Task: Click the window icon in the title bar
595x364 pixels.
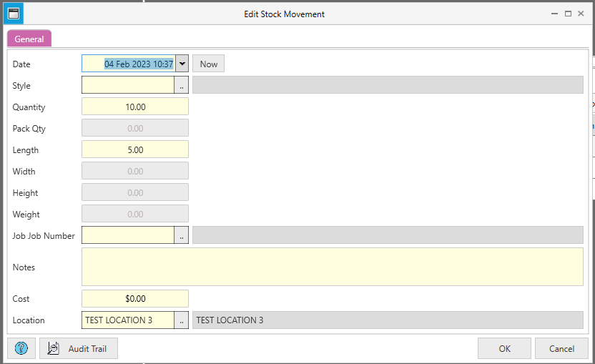Action: pyautogui.click(x=14, y=14)
